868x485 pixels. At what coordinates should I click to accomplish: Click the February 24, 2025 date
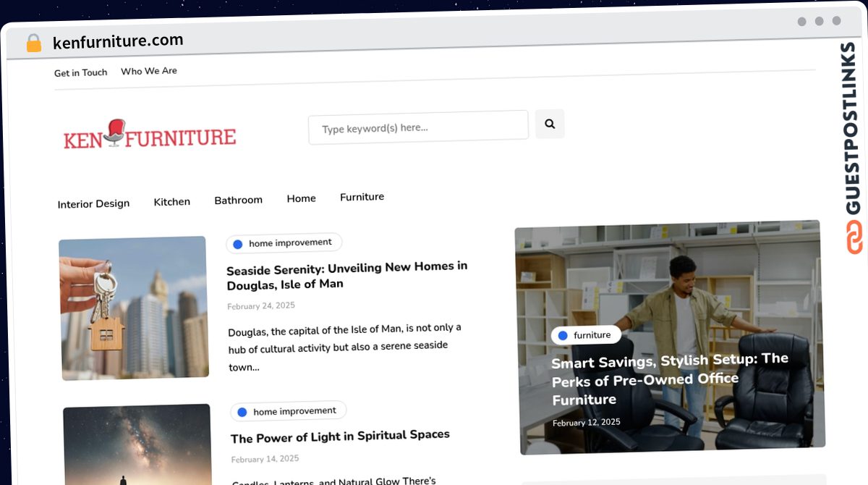[x=261, y=306]
